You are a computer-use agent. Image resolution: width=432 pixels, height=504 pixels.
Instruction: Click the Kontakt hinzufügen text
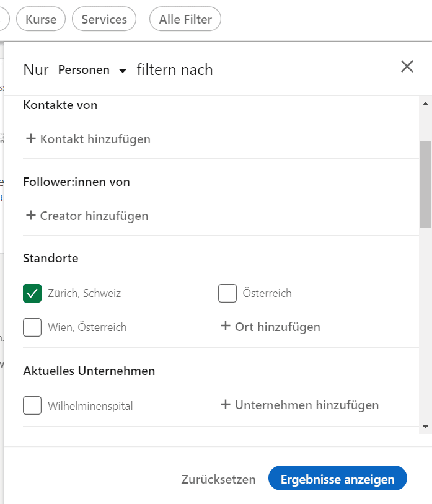[95, 139]
